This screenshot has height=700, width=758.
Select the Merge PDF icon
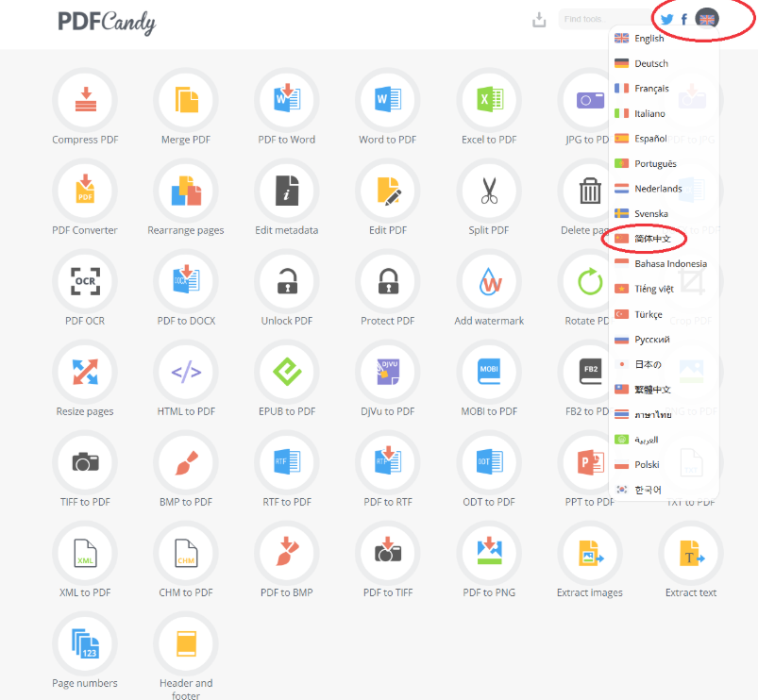(186, 100)
